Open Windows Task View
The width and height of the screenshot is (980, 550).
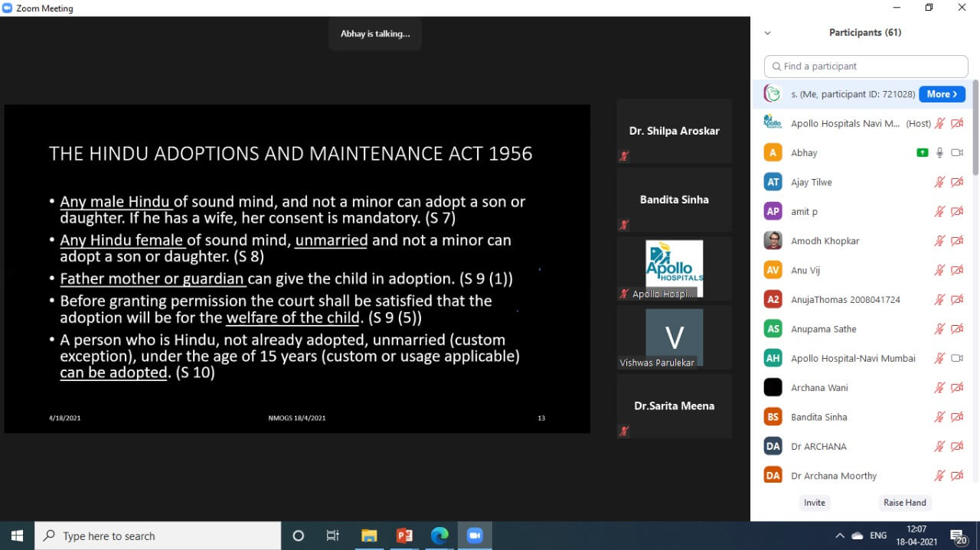(x=333, y=535)
